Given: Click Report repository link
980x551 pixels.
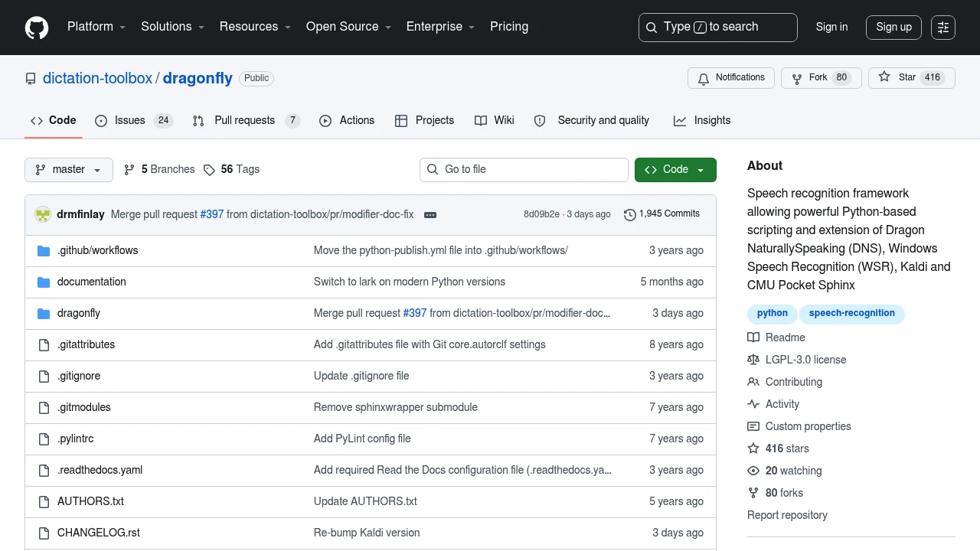Looking at the screenshot, I should 787,515.
